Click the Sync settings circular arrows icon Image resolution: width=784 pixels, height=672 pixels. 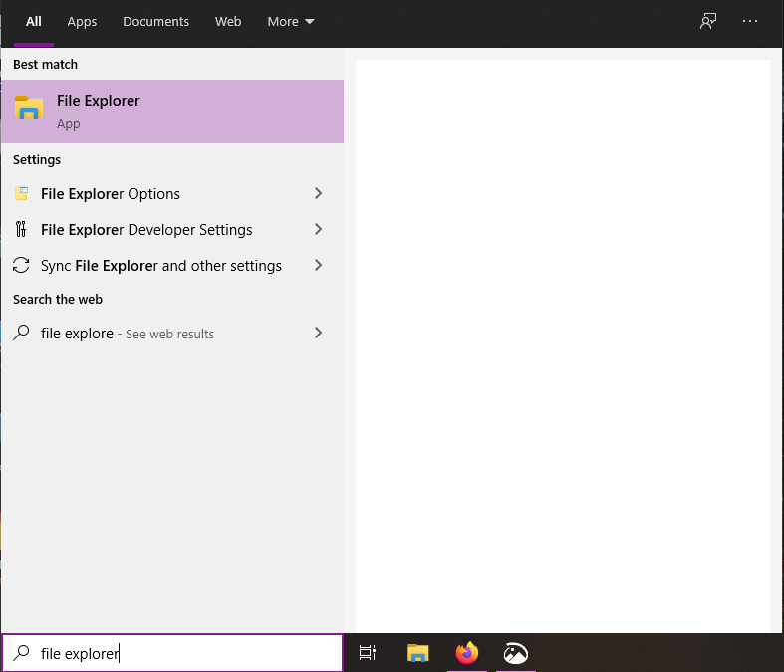coord(21,266)
